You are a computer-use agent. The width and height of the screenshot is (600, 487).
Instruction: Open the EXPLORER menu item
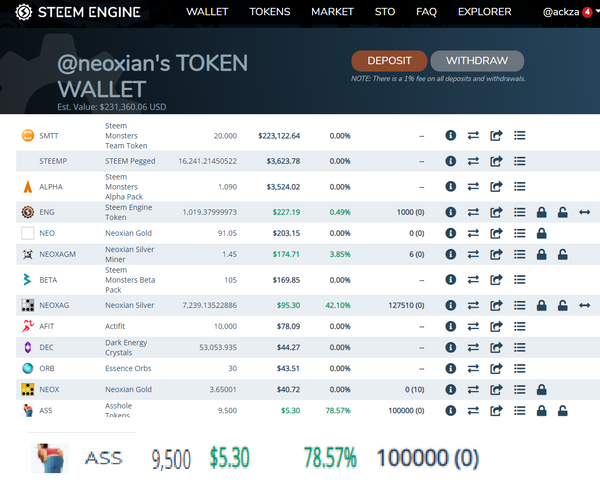tap(484, 12)
